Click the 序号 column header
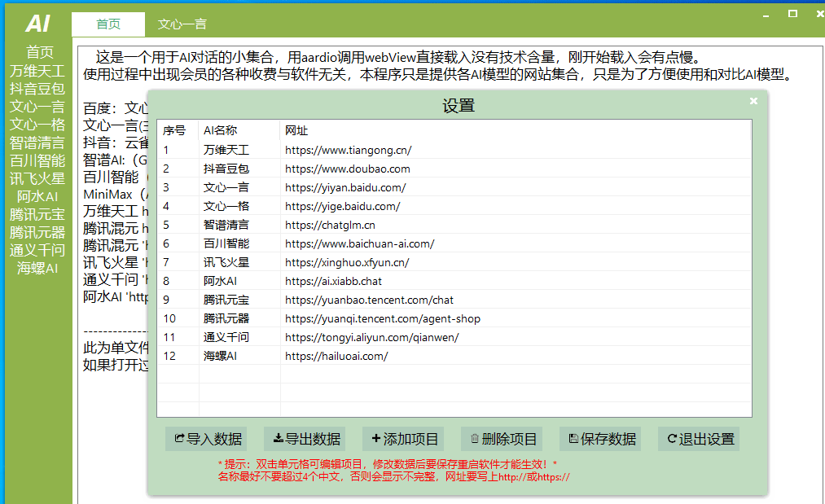Viewport: 825px width, 504px height. point(178,130)
